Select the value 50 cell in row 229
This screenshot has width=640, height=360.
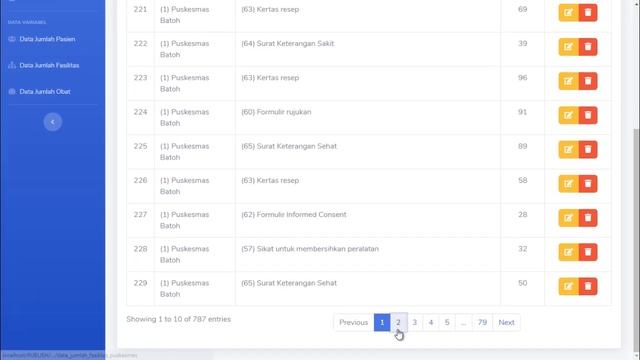(522, 289)
